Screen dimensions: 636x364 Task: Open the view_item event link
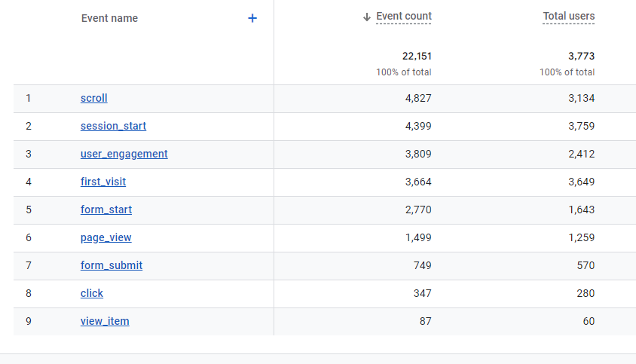click(x=105, y=321)
